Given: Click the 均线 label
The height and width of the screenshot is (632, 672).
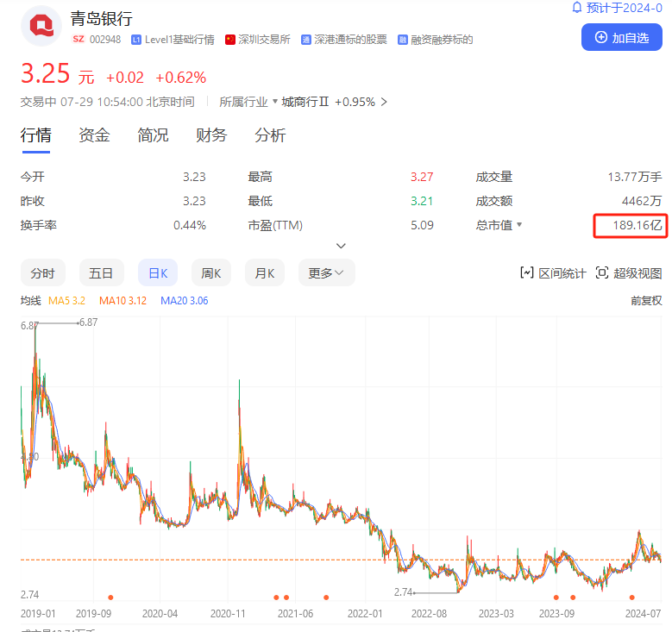Looking at the screenshot, I should click(x=31, y=301).
